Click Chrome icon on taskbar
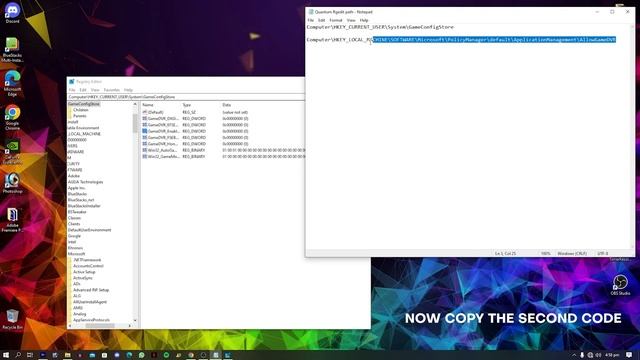Image resolution: width=640 pixels, height=360 pixels. (x=191, y=355)
